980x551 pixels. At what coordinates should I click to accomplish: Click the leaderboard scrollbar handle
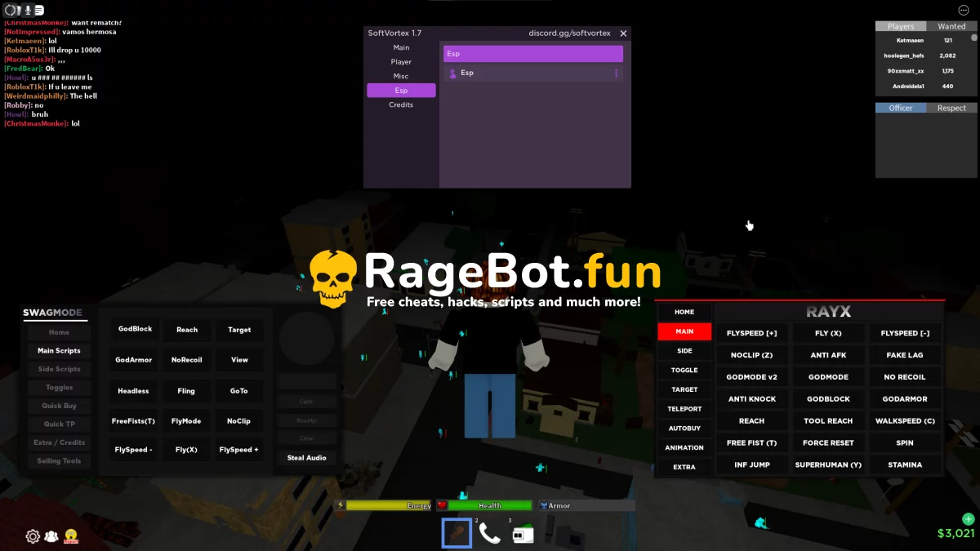[973, 38]
